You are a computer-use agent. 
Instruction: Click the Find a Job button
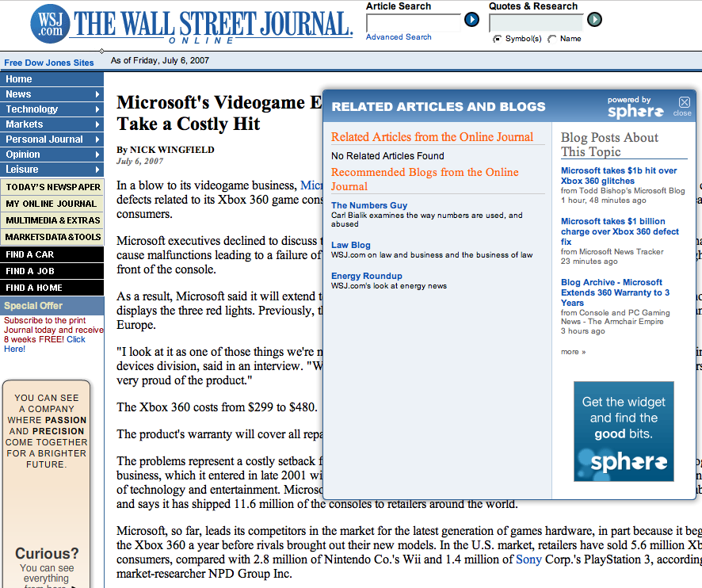click(x=52, y=271)
